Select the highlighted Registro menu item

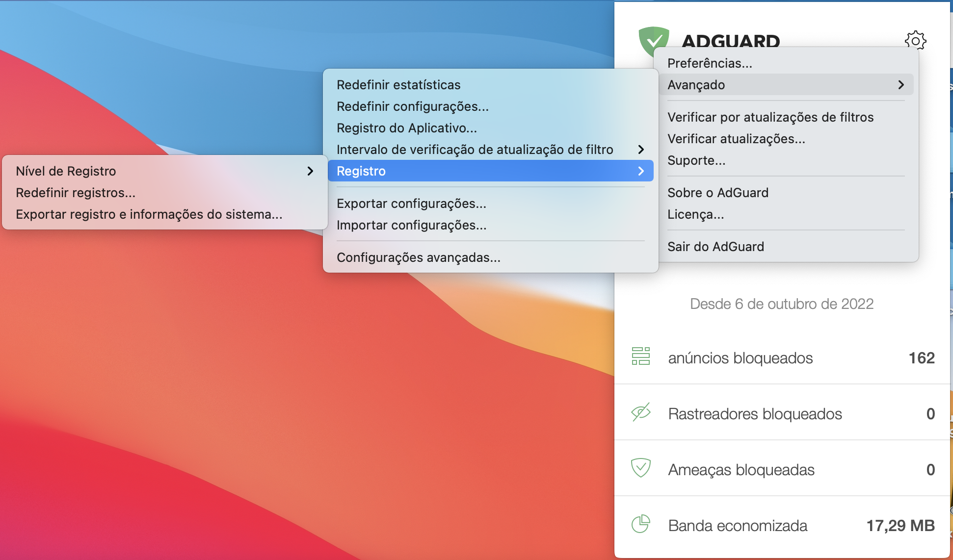[491, 171]
